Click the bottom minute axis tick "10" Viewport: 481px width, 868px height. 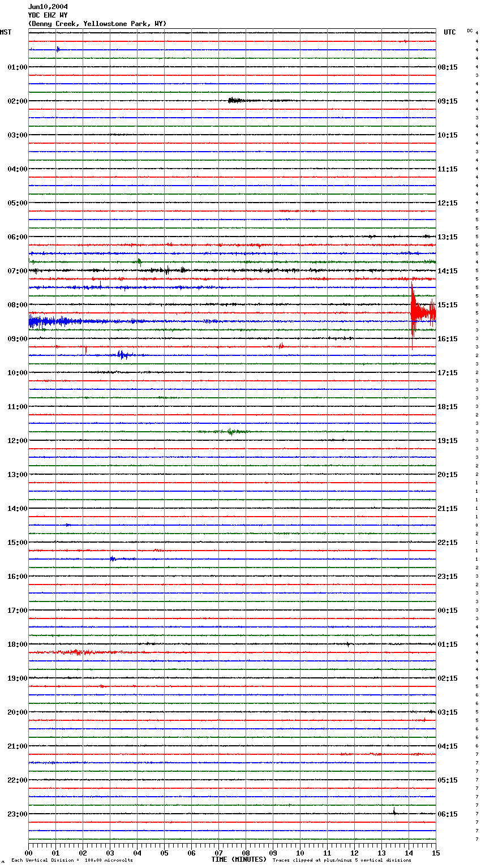click(x=300, y=853)
